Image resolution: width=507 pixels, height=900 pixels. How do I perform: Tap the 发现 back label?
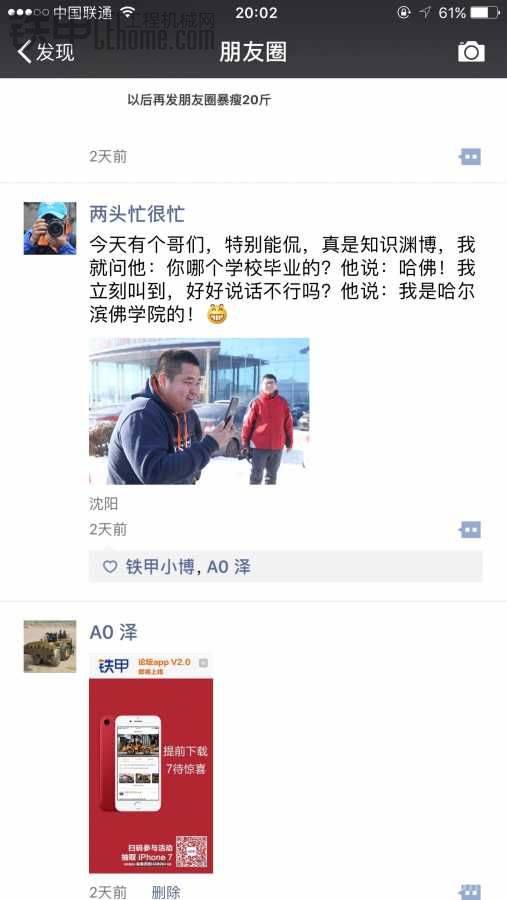click(x=55, y=52)
